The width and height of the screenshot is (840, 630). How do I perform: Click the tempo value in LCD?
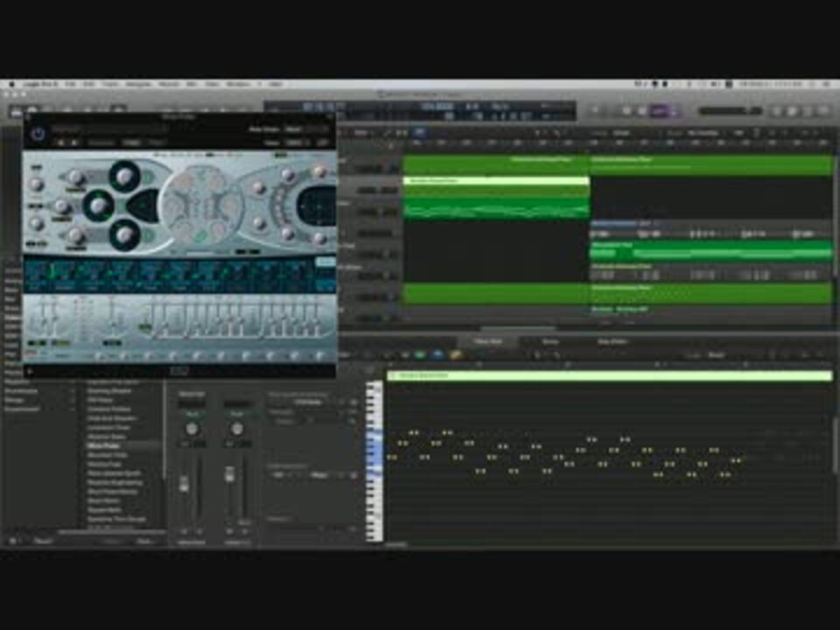[x=437, y=107]
